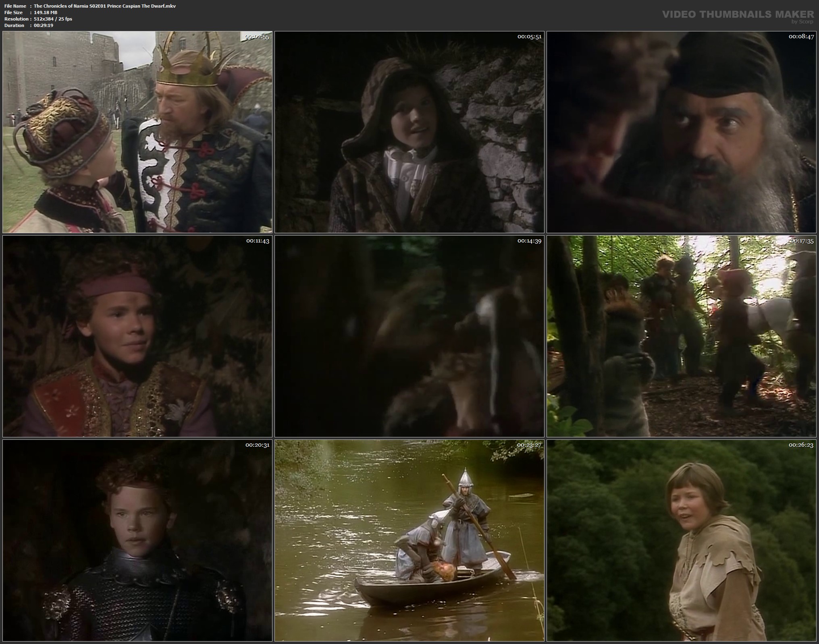Select the dark badger thumbnail at 00:14:39
The height and width of the screenshot is (644, 819).
click(409, 336)
